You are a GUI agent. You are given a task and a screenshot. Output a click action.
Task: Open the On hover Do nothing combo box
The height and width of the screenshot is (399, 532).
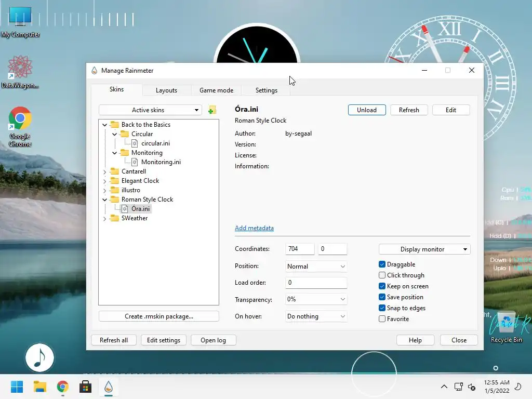[316, 316]
